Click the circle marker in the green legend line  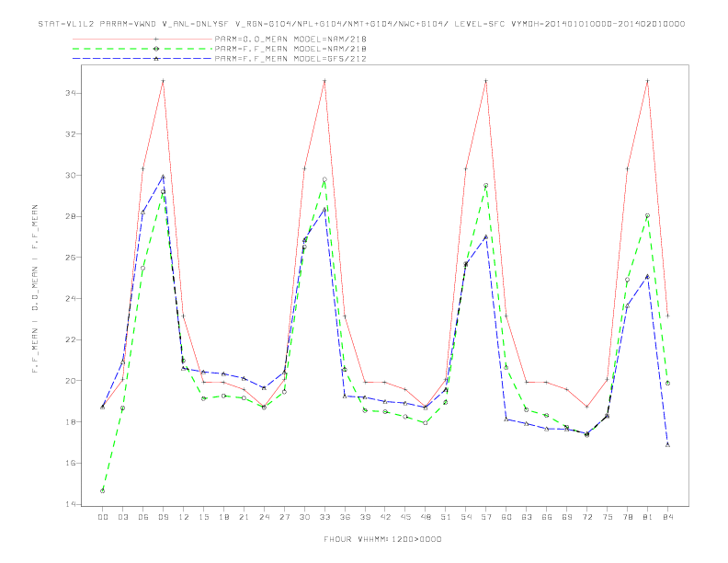pos(156,49)
